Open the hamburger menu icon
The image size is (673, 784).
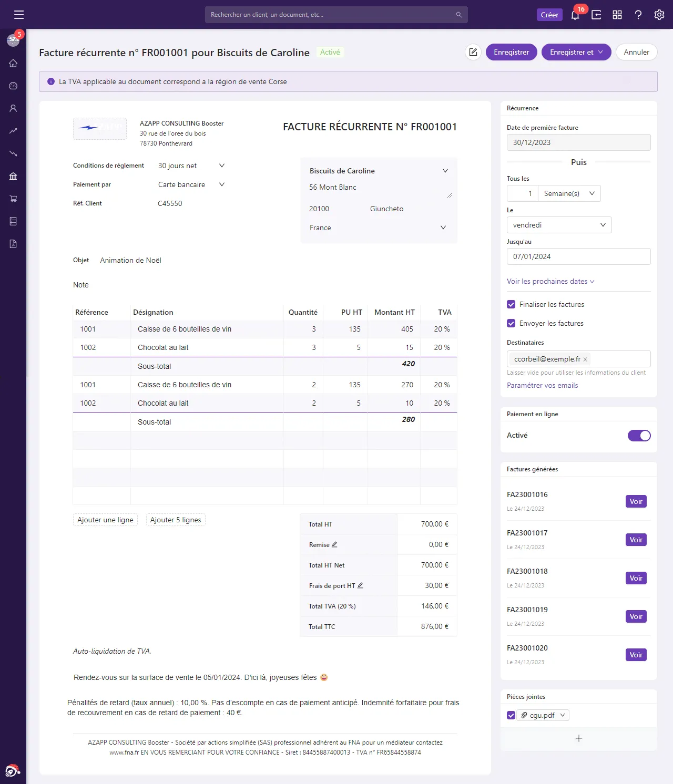point(19,15)
